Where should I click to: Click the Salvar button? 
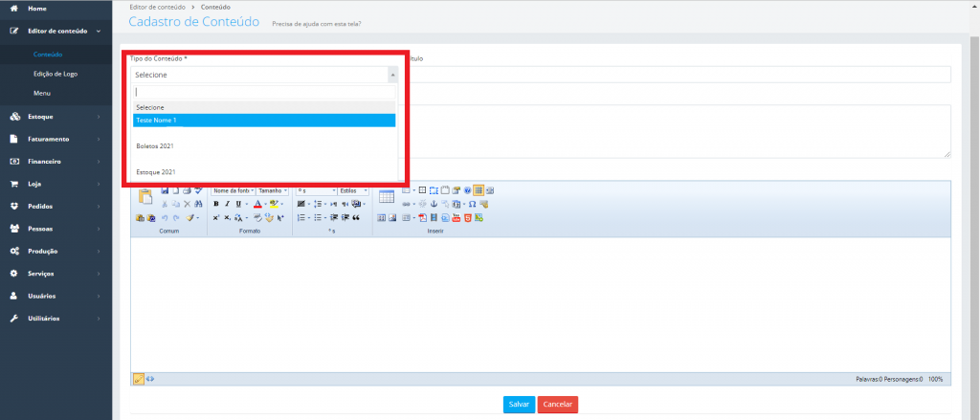pos(519,405)
